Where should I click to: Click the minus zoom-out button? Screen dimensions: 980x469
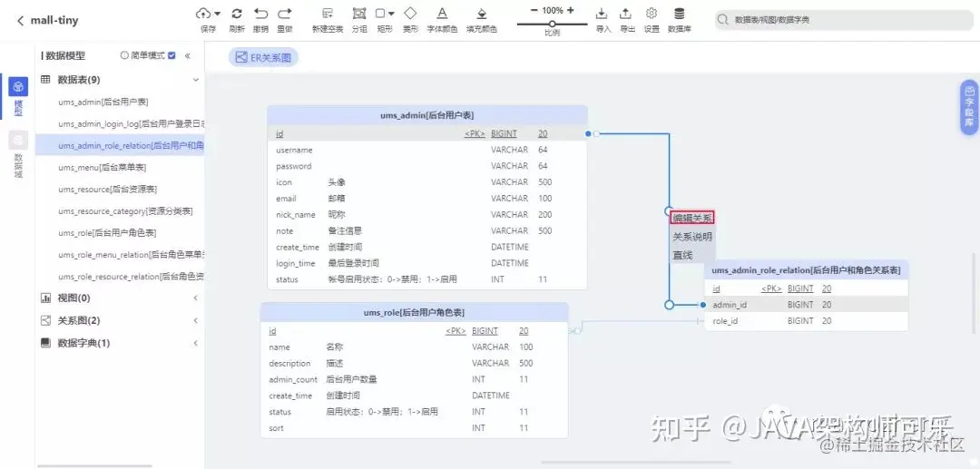(x=534, y=11)
